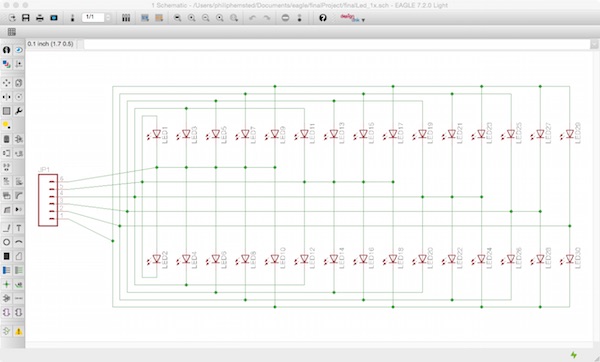The image size is (600, 362).
Task: Run ERC with the warning triangle icon
Action: coord(19,331)
